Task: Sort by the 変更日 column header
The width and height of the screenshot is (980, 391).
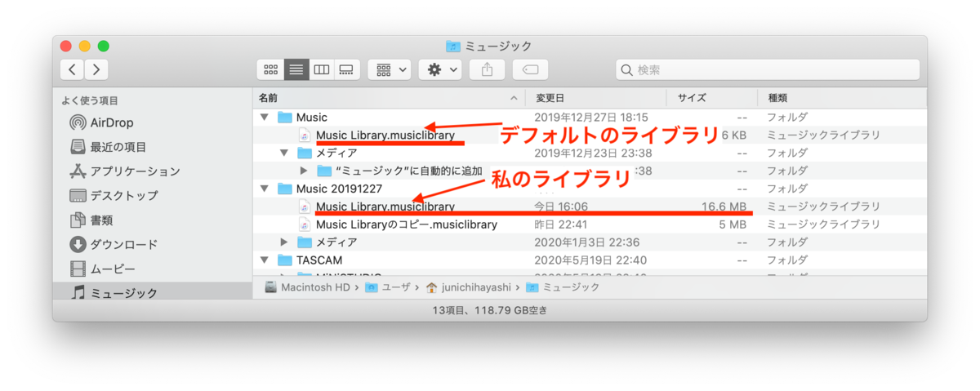Action: (x=596, y=98)
